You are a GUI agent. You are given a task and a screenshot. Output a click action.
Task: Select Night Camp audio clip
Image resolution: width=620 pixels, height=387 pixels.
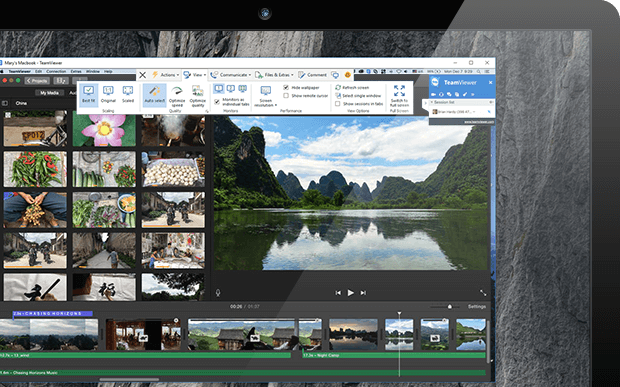tap(394, 355)
